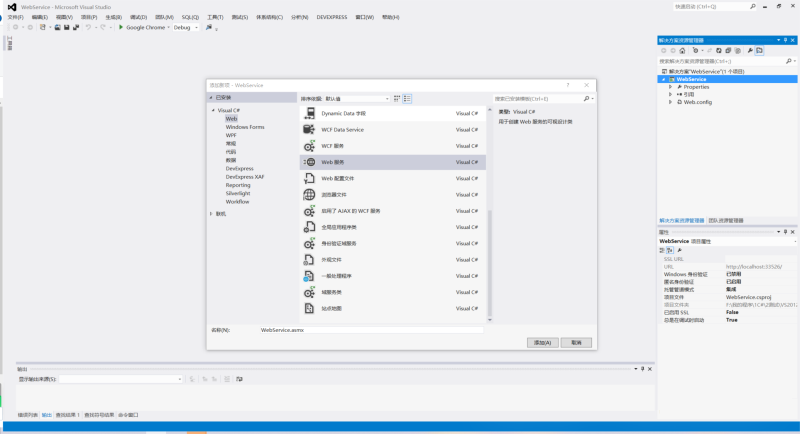
Task: Choose the WCF 服务 template
Action: [392, 146]
